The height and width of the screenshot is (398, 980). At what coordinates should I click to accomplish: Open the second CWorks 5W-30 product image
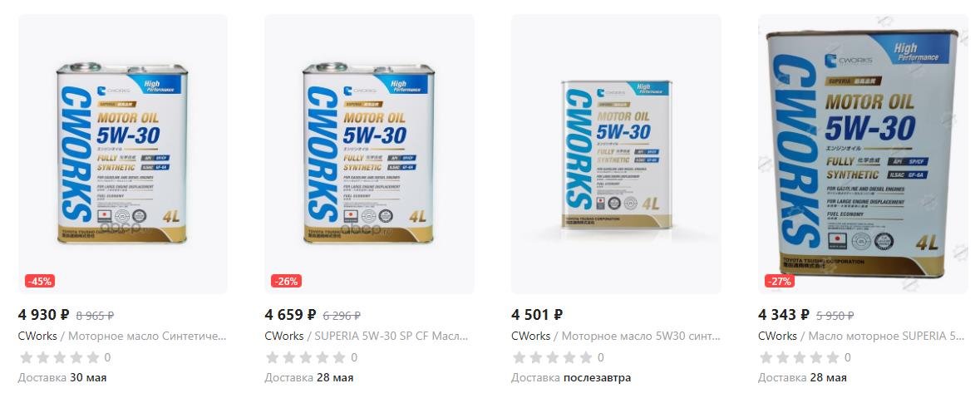pos(369,154)
